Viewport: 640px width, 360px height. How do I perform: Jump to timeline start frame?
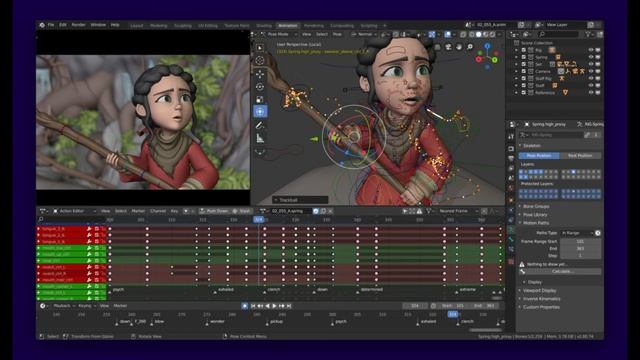253,306
